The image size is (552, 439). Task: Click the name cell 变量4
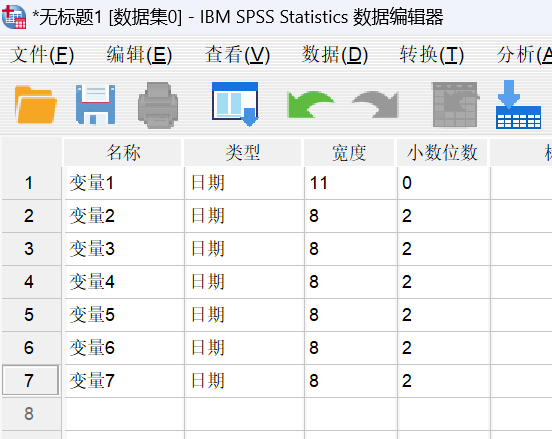[x=125, y=282]
